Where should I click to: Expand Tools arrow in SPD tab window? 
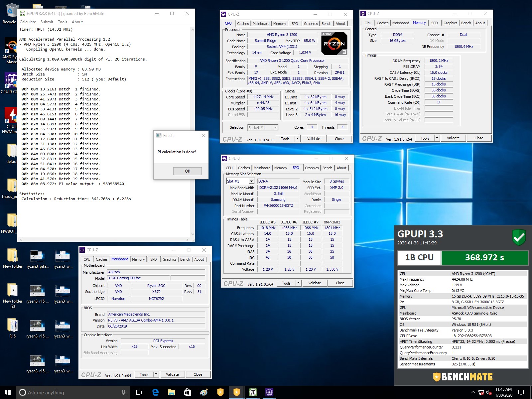[x=299, y=283]
